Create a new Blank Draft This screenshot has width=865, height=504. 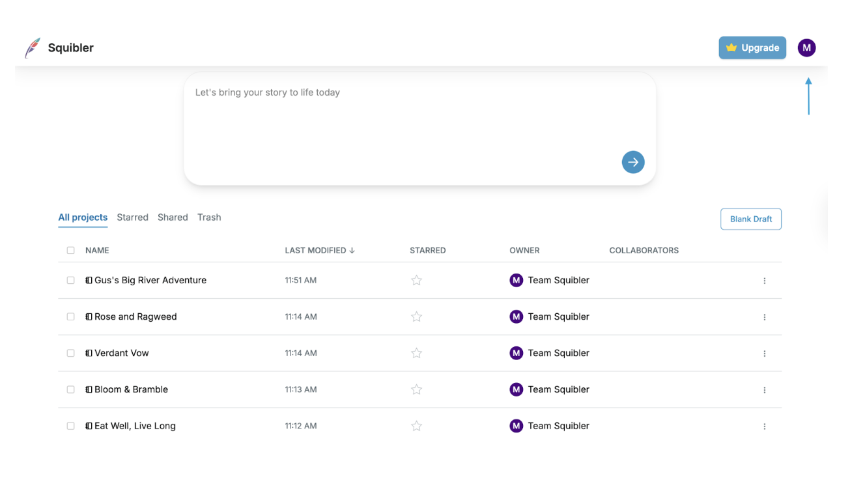pyautogui.click(x=750, y=219)
